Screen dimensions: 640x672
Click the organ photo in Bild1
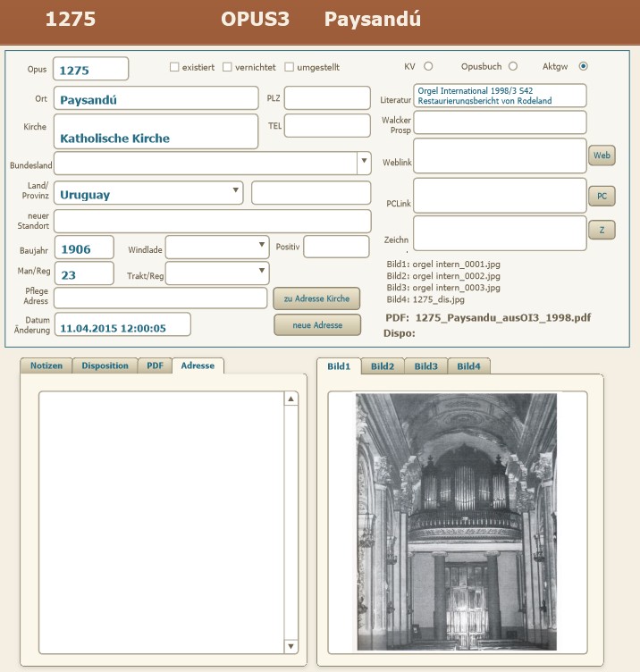coord(456,522)
